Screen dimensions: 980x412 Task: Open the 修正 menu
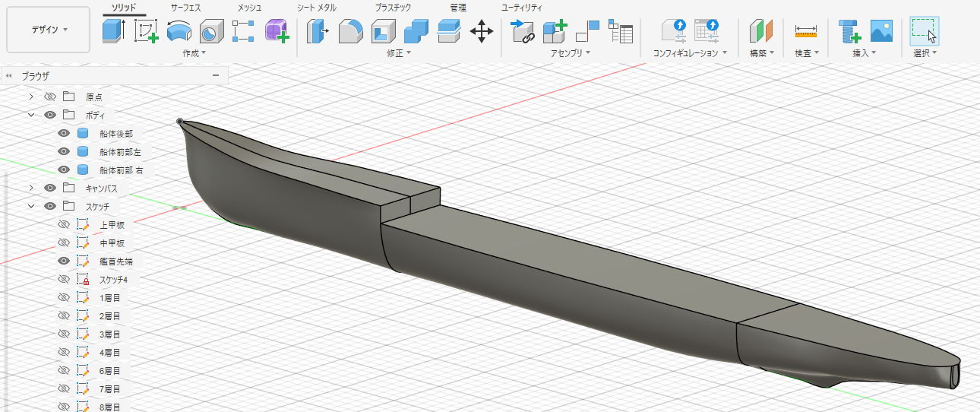398,53
